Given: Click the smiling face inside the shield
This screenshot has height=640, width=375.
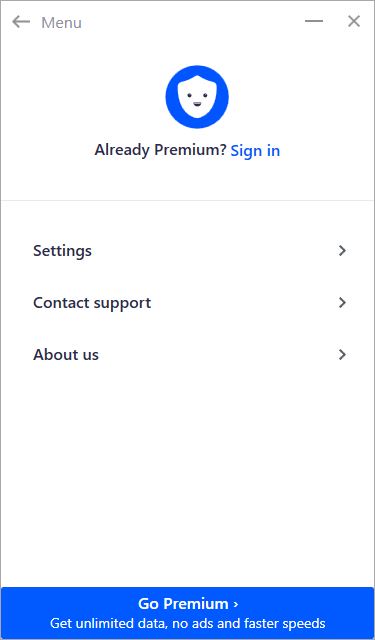Looking at the screenshot, I should pyautogui.click(x=197, y=99).
